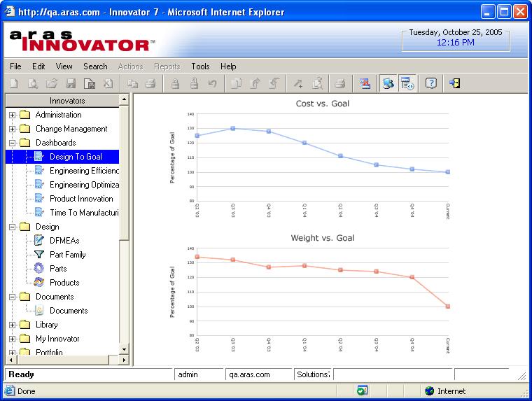Open Time To Manufacturing dashboard

tap(84, 213)
